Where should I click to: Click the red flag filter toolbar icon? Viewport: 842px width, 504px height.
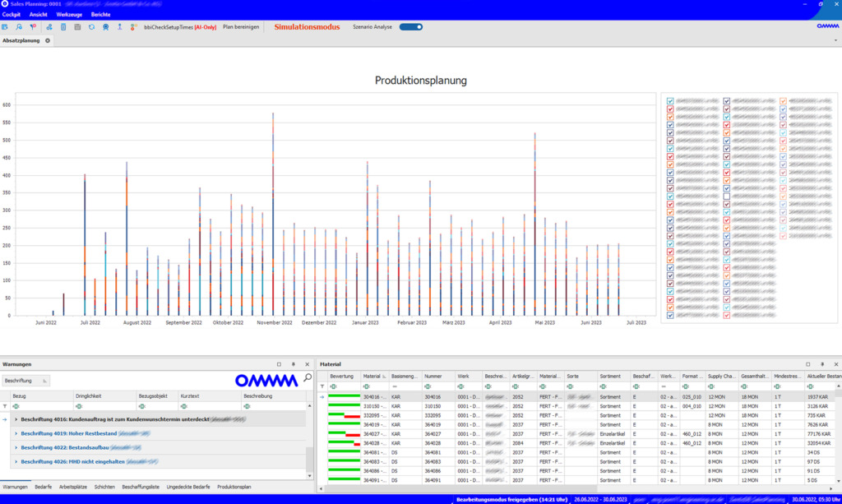(x=33, y=27)
